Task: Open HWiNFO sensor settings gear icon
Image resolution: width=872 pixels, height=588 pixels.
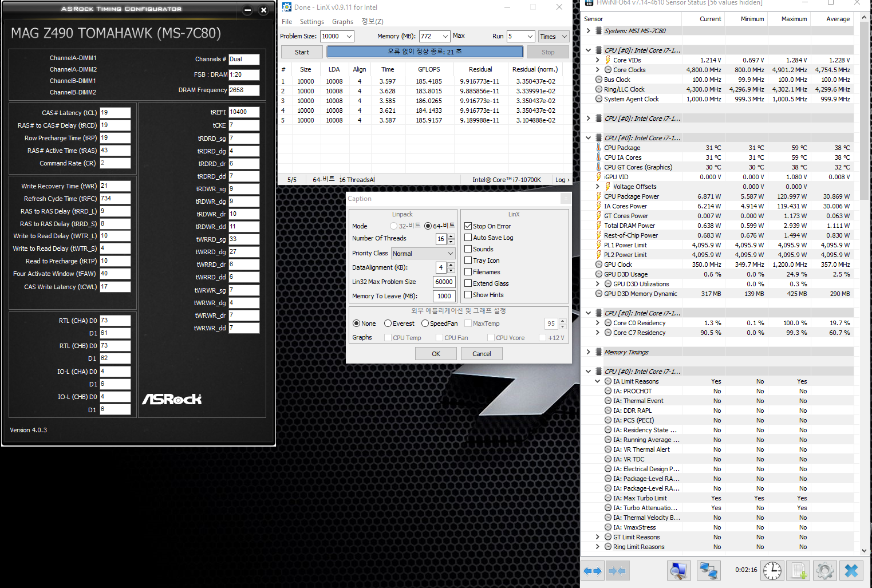Action: [825, 570]
